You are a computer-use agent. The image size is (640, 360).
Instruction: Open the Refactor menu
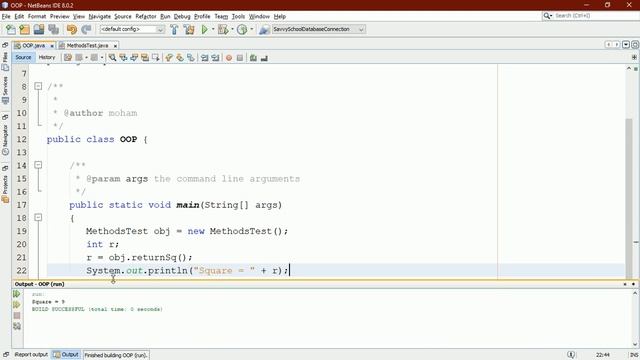click(x=146, y=16)
